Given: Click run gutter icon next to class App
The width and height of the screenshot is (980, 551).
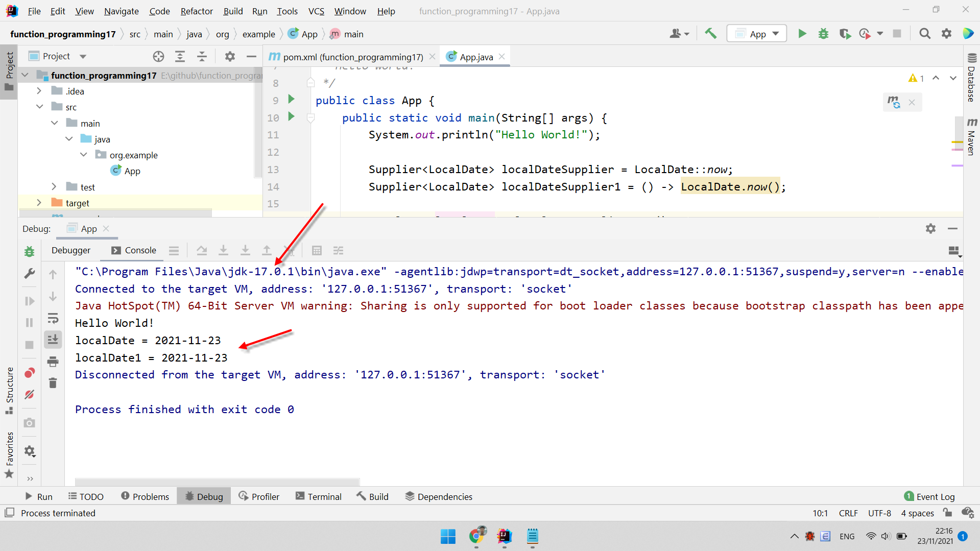Looking at the screenshot, I should [291, 99].
